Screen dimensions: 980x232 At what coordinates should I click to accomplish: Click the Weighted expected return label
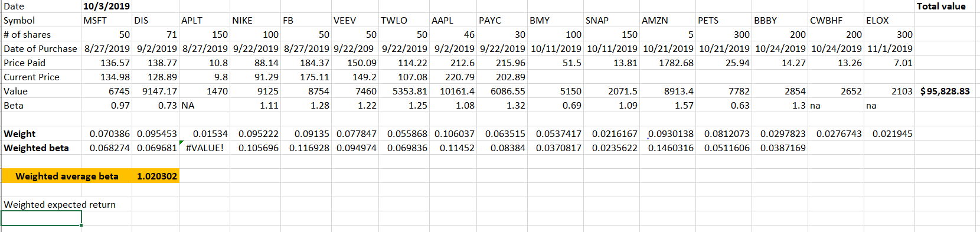coord(60,204)
